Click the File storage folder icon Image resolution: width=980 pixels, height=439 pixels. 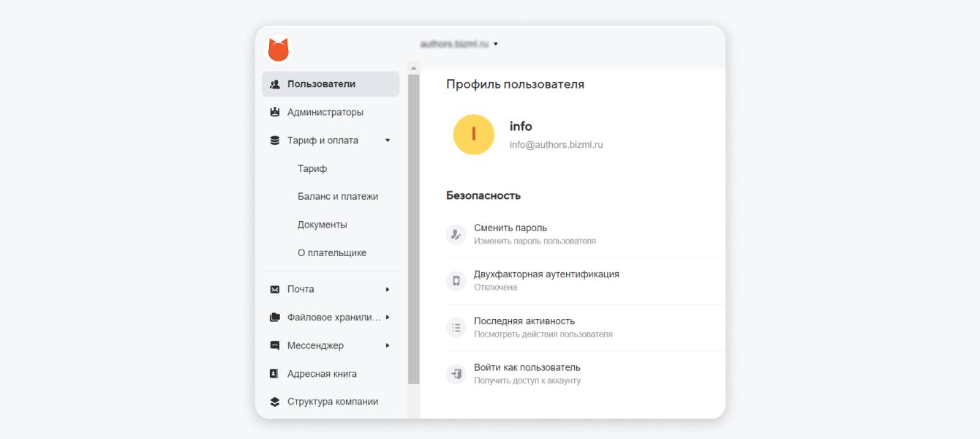[x=275, y=318]
